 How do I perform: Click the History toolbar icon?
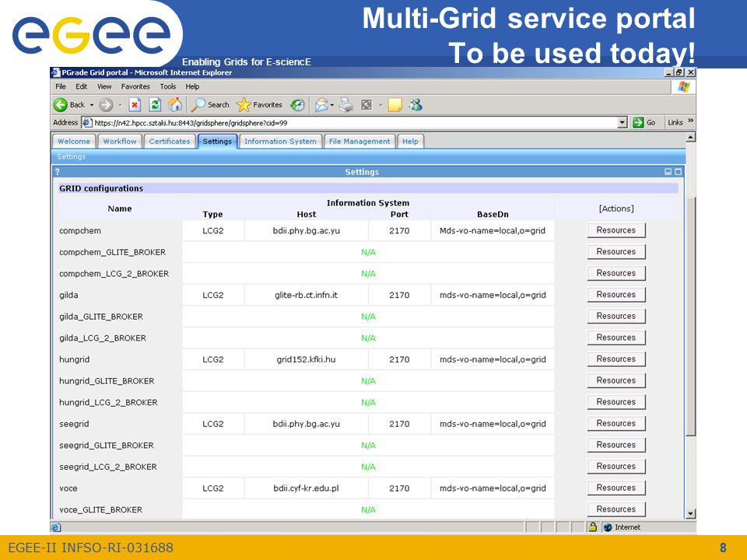[x=298, y=105]
